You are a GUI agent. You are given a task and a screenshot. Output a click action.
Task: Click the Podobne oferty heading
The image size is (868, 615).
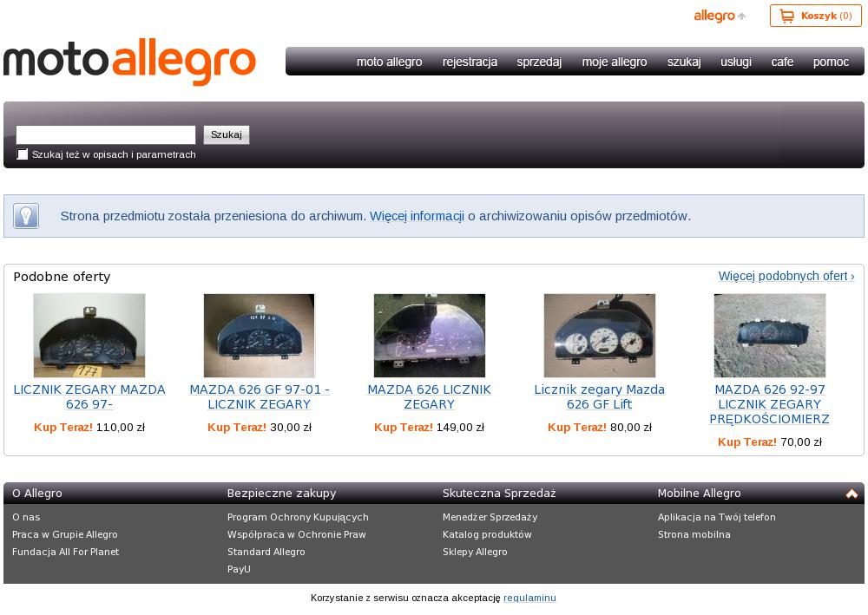click(x=62, y=277)
